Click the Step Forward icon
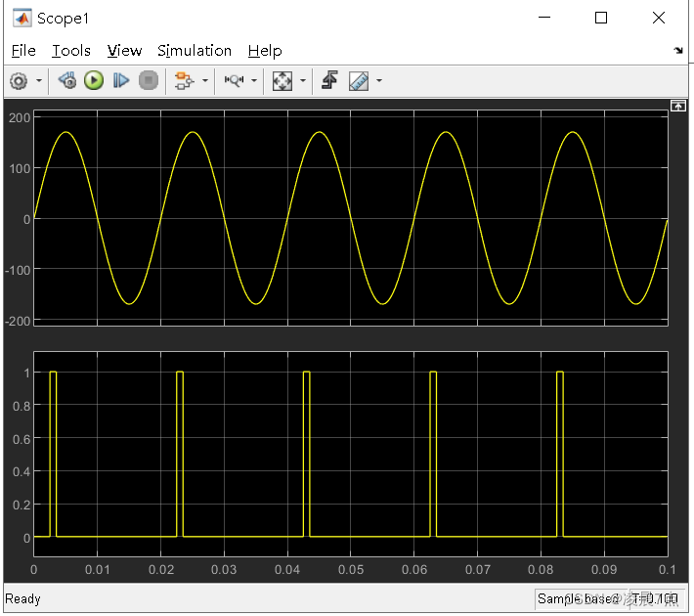This screenshot has height=616, width=694. (x=121, y=80)
